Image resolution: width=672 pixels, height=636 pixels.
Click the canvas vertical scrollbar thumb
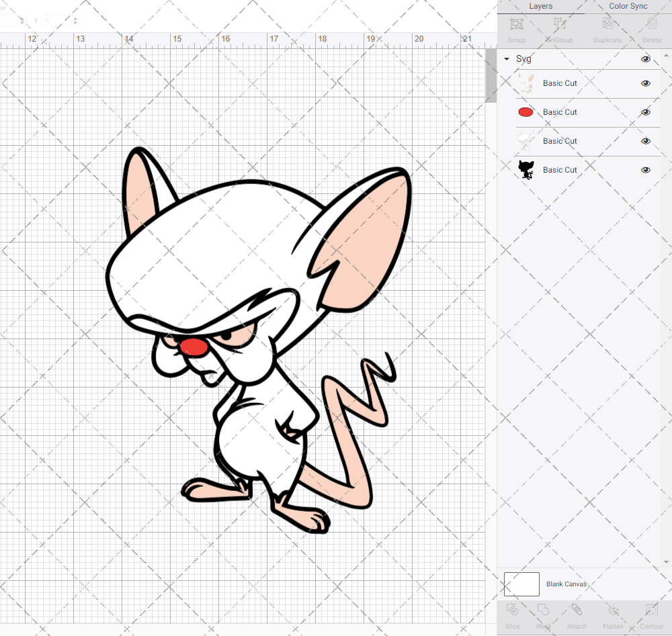tap(491, 76)
